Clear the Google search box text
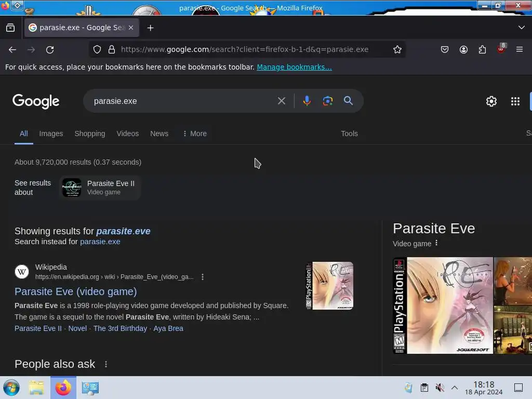The height and width of the screenshot is (399, 532). [x=281, y=101]
